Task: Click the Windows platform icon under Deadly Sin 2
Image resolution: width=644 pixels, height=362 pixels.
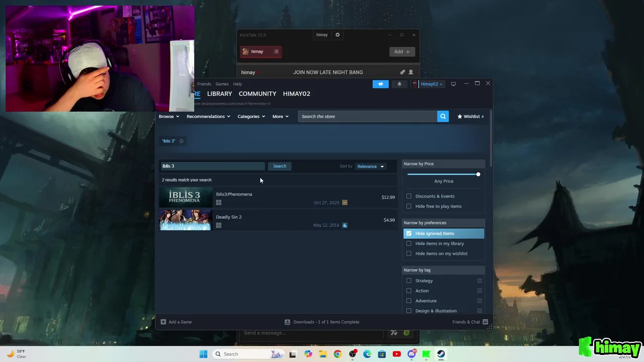Action: click(218, 225)
